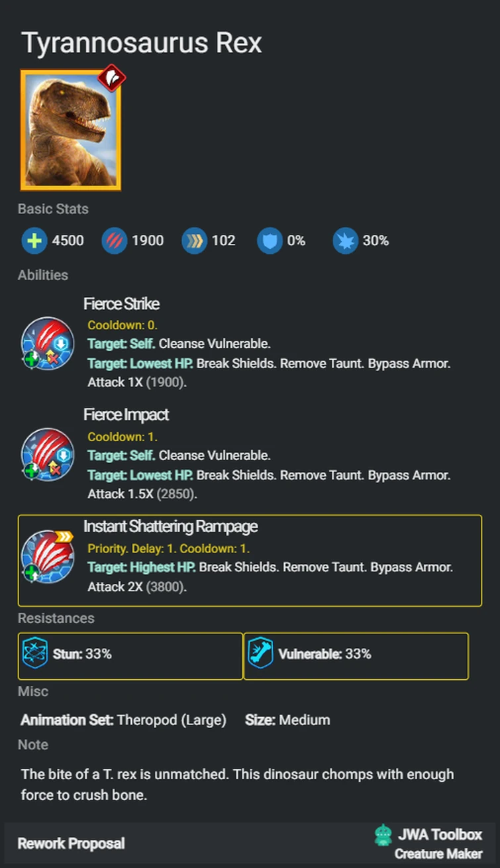Open the Fierce Strike ability icon
This screenshot has height=868, width=500.
click(46, 343)
